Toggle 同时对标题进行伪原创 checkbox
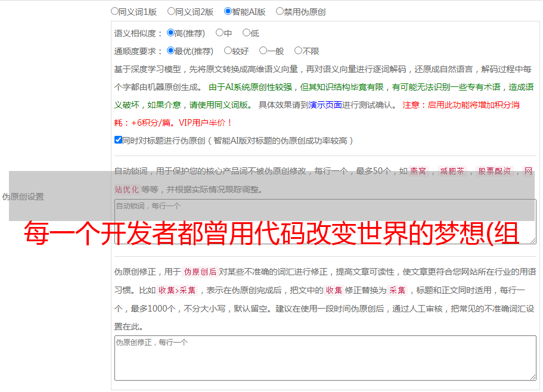 click(118, 140)
